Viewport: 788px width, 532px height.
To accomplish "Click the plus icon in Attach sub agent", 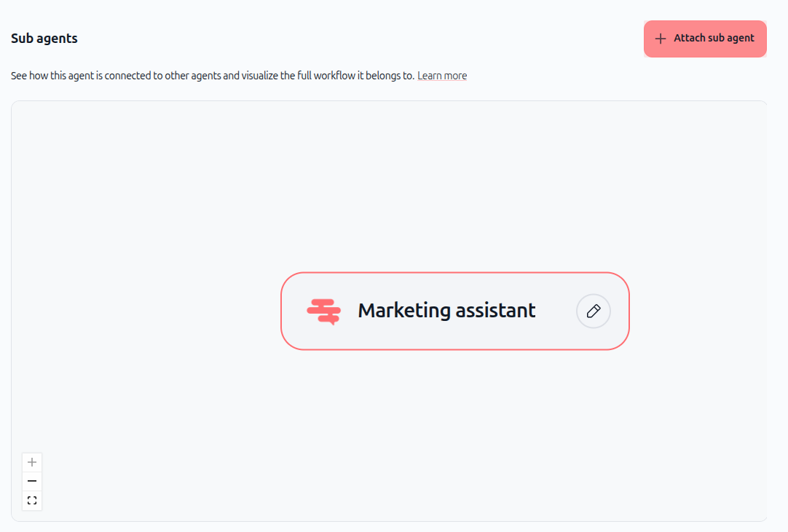I will [661, 39].
